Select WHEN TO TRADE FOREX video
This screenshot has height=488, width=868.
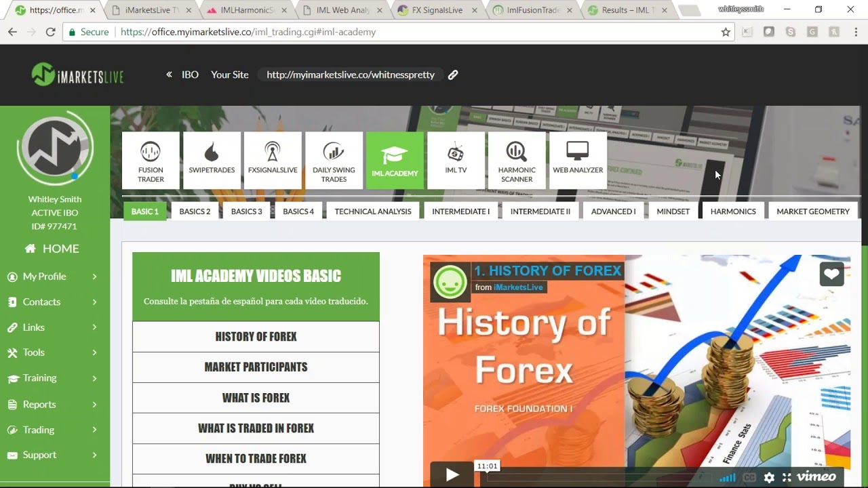tap(256, 459)
